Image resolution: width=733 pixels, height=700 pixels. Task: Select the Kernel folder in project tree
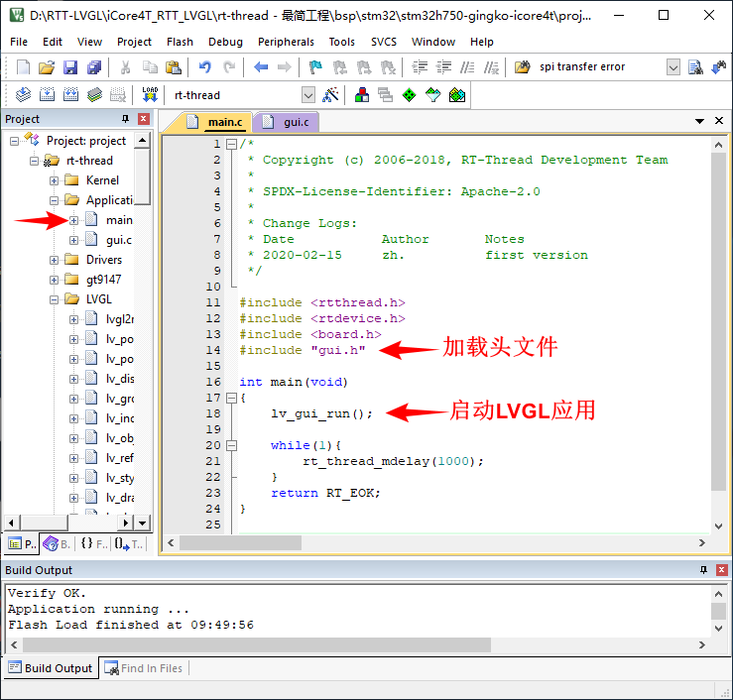(102, 180)
